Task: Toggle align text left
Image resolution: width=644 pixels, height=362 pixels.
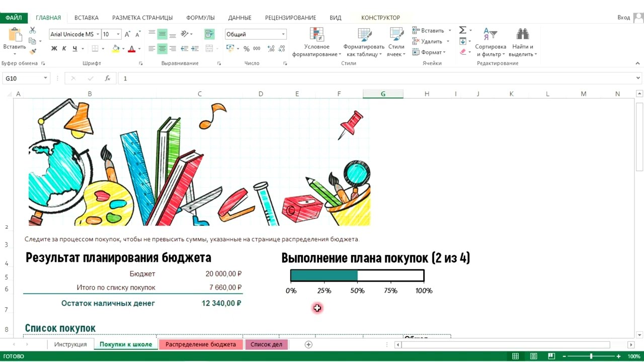Action: tap(152, 49)
